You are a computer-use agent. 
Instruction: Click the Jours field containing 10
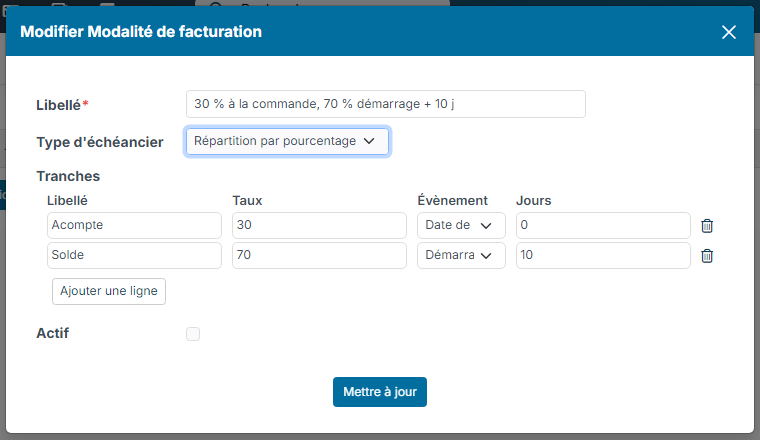point(603,255)
